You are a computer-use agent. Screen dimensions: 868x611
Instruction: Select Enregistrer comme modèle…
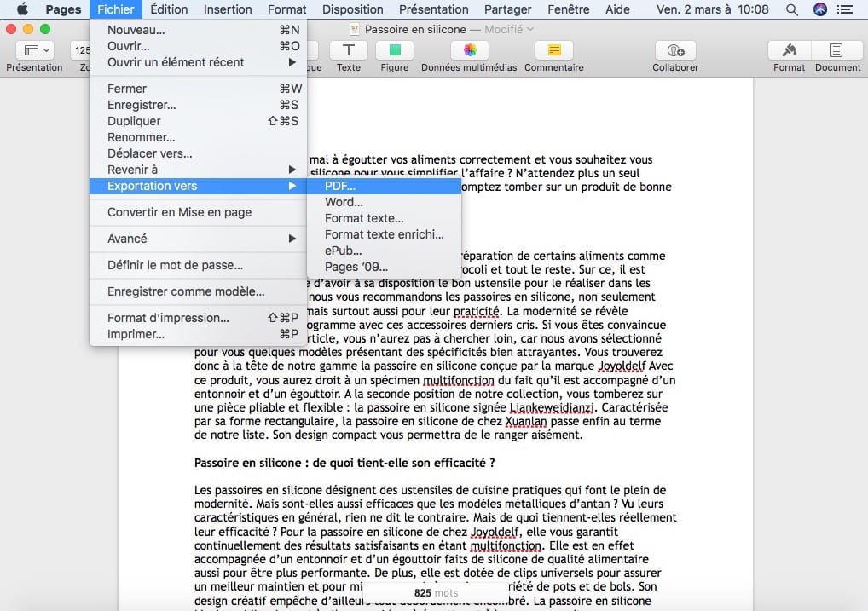(198, 291)
